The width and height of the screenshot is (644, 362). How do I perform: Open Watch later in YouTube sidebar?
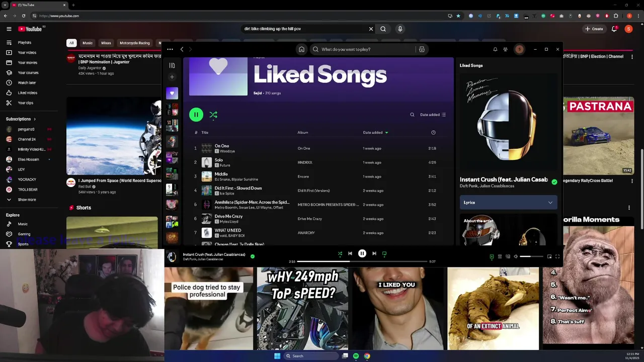point(27,82)
